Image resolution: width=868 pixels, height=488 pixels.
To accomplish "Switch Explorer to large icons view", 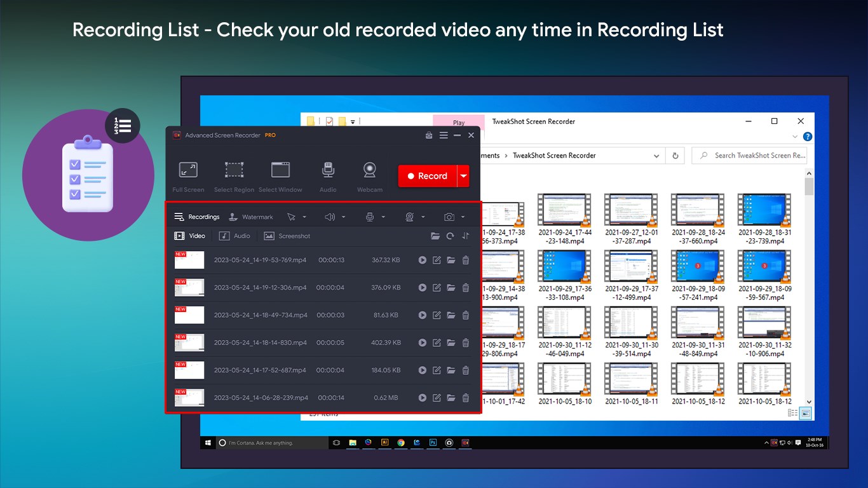I will click(805, 413).
